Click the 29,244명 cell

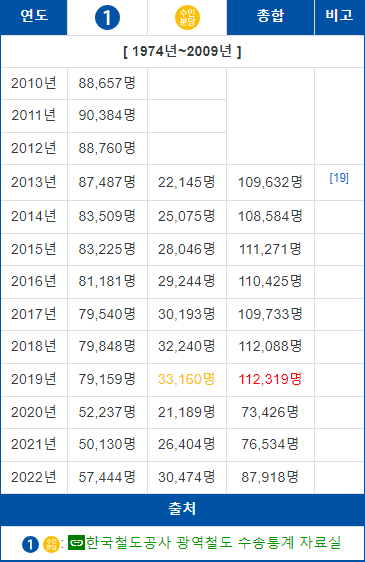click(186, 281)
